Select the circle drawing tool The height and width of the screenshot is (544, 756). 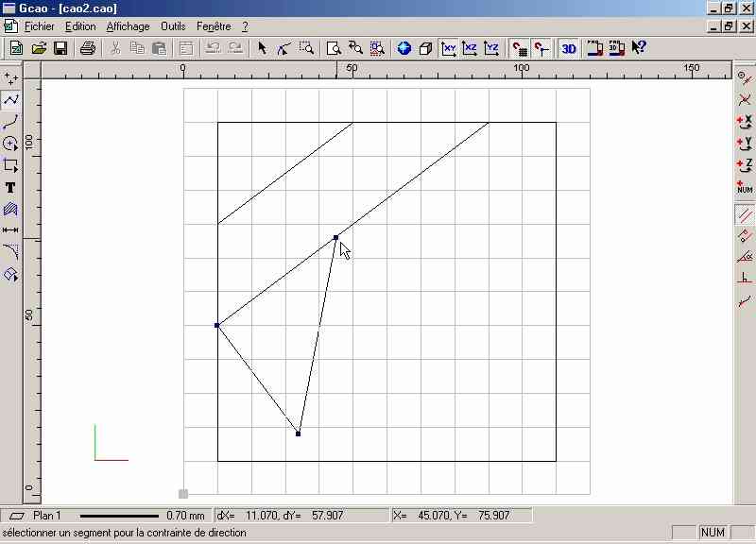(10, 144)
